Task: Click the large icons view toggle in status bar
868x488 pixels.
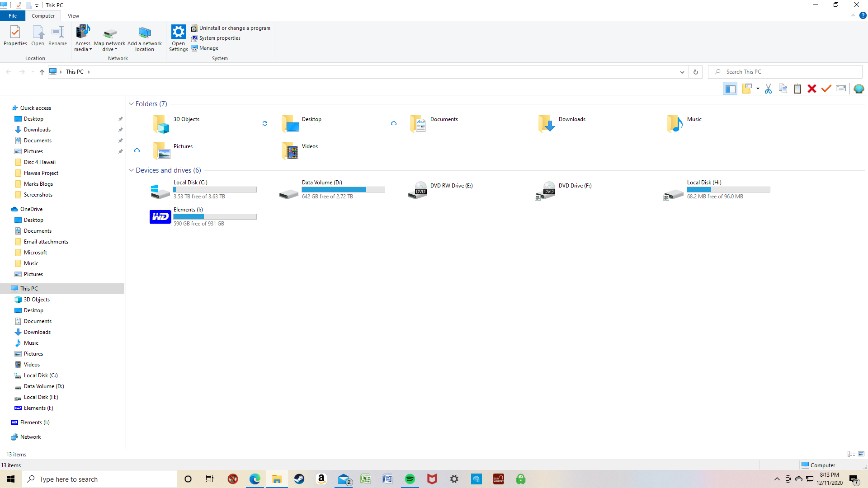Action: click(860, 454)
